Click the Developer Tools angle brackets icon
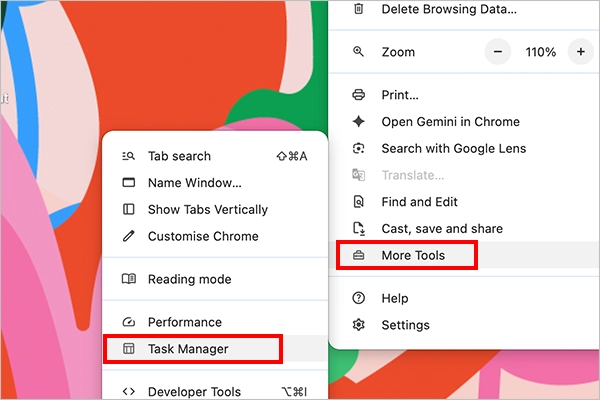The image size is (600, 400). [128, 392]
